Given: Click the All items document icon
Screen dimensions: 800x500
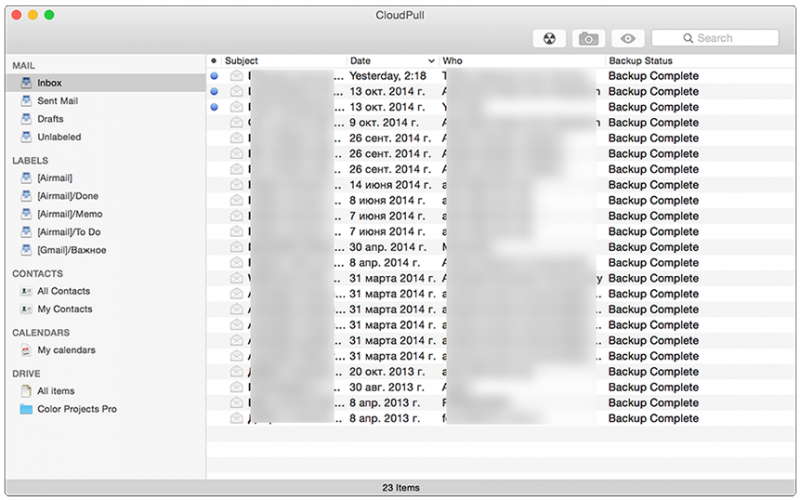Looking at the screenshot, I should [x=26, y=391].
